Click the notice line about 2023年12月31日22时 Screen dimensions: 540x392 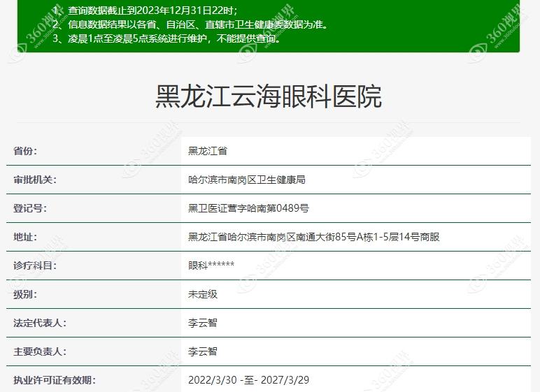(145, 10)
